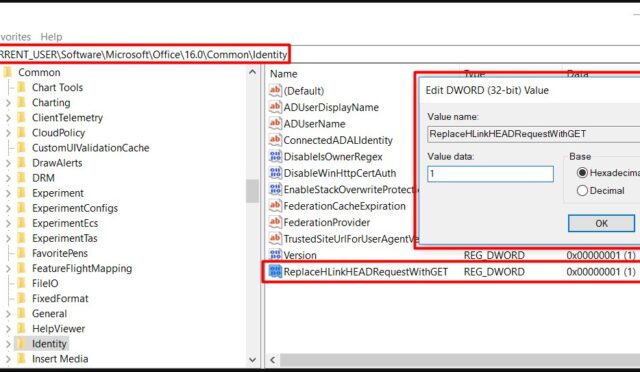The image size is (640, 372).
Task: Click the FederationProvider value name
Action: (327, 223)
